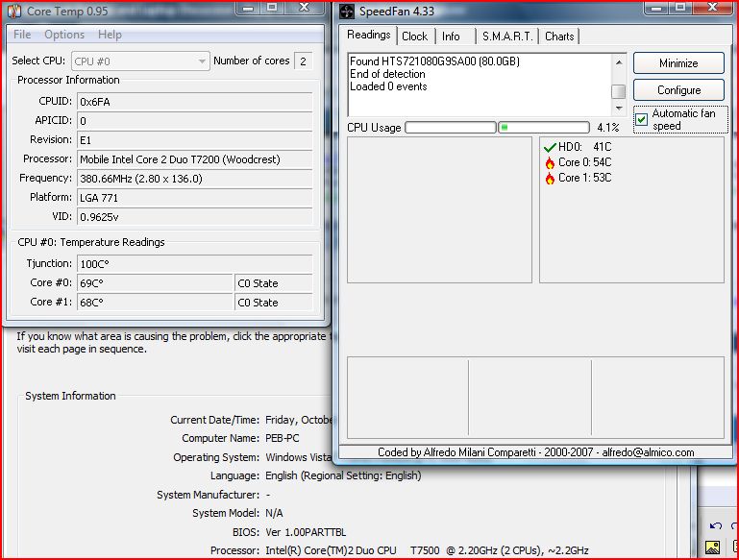Click the Revision value E1

194,140
